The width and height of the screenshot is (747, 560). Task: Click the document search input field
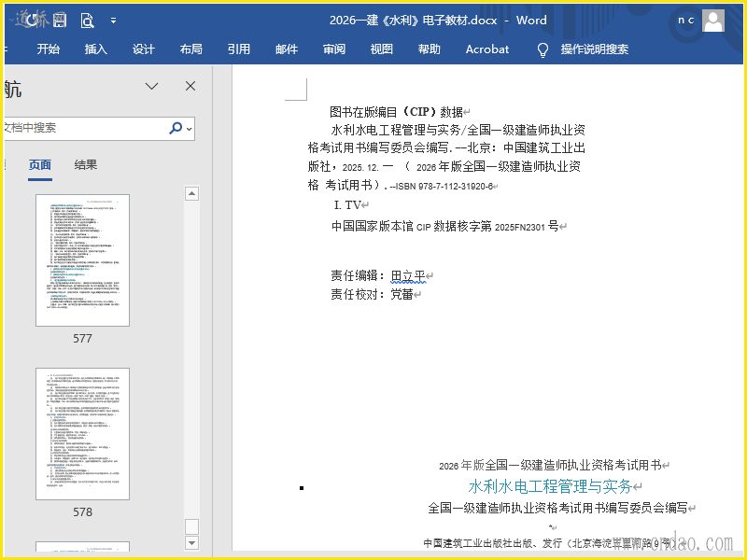click(x=86, y=128)
